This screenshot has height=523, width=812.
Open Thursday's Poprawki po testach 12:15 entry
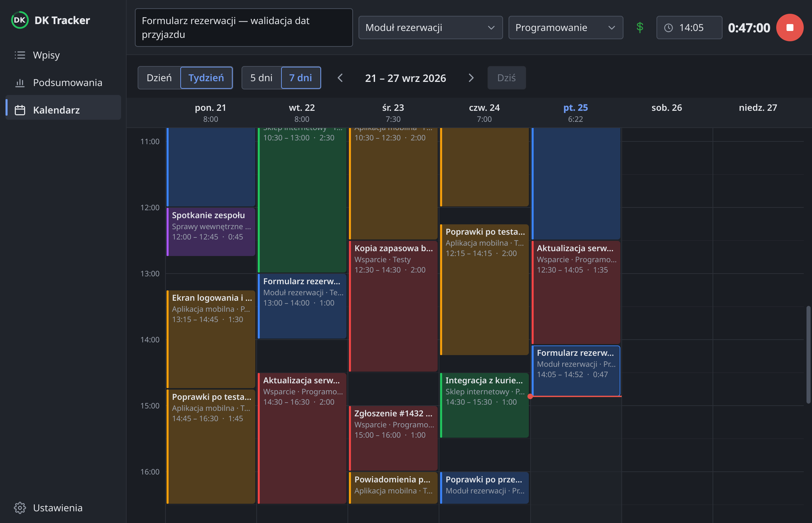484,289
